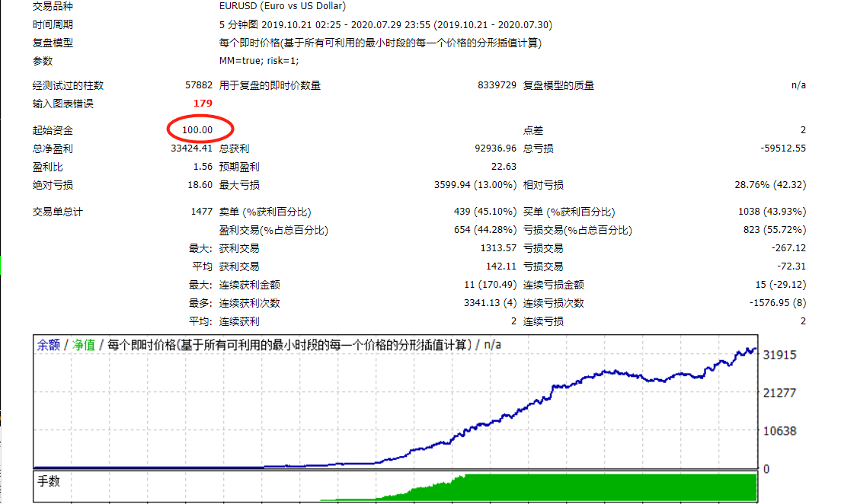841x504 pixels.
Task: Click the 卖单 (%获利百分比) label
Action: tap(265, 212)
